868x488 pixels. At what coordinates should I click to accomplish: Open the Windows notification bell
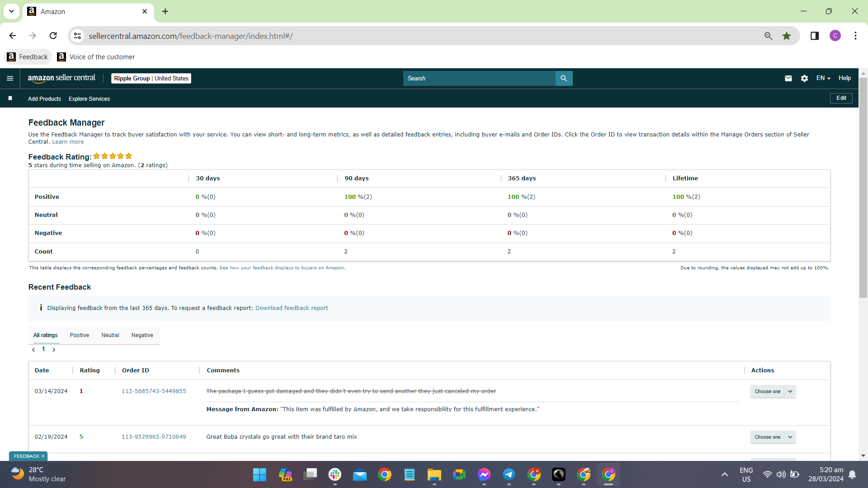click(852, 474)
